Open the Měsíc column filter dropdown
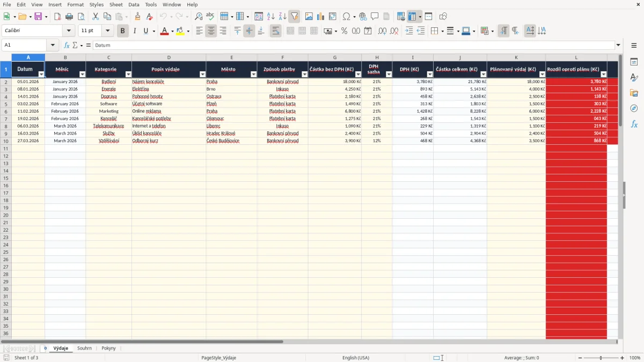 82,74
